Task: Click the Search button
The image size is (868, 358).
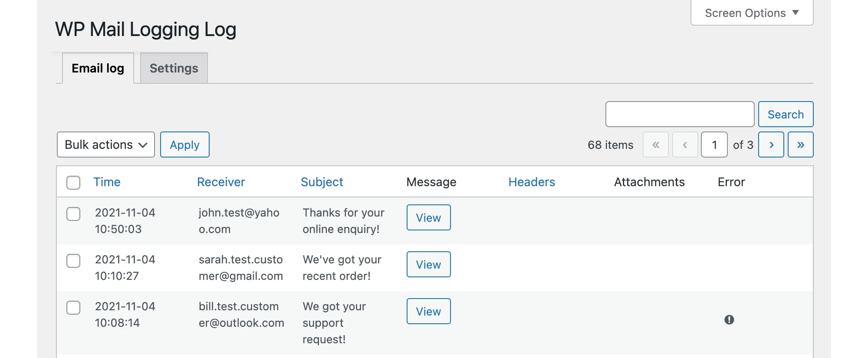Action: click(786, 114)
